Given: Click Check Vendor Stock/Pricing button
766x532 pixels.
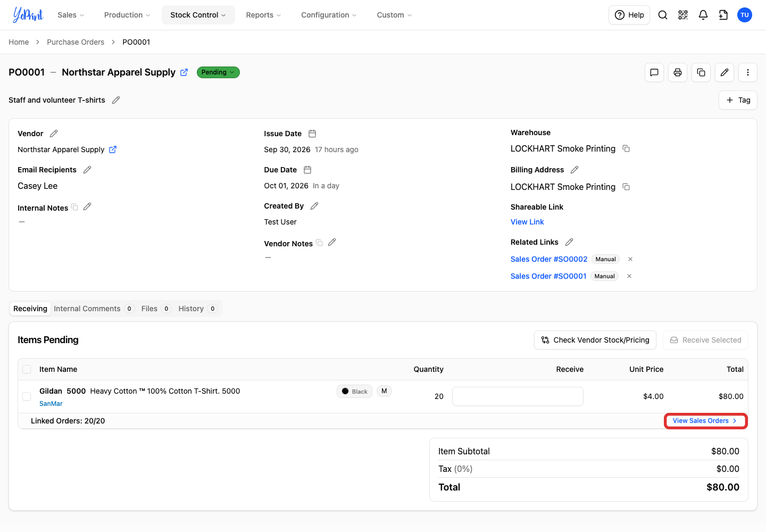Looking at the screenshot, I should tap(595, 340).
